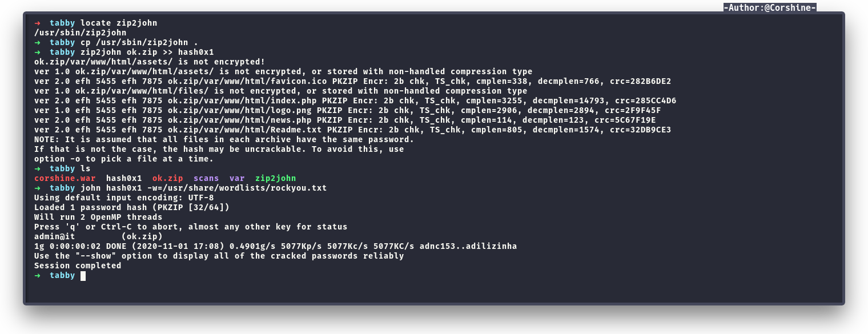Click the green arrow before the ls command
The width and height of the screenshot is (868, 334).
pyautogui.click(x=37, y=169)
